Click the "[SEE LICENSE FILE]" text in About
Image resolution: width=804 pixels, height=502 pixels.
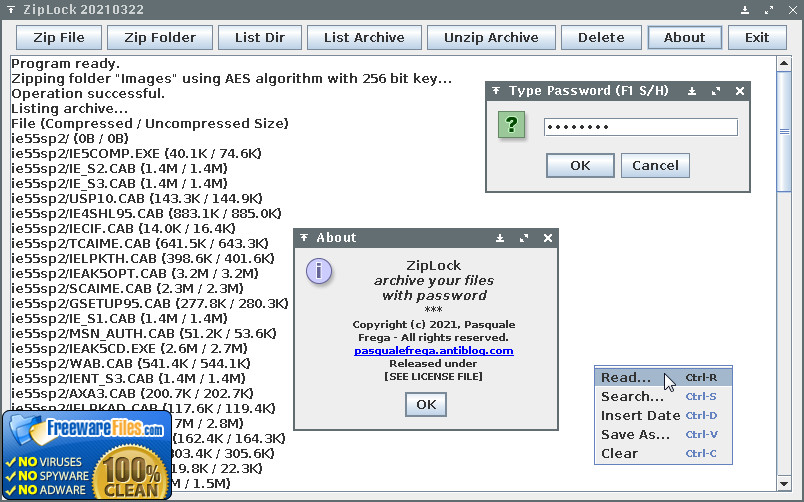point(434,376)
